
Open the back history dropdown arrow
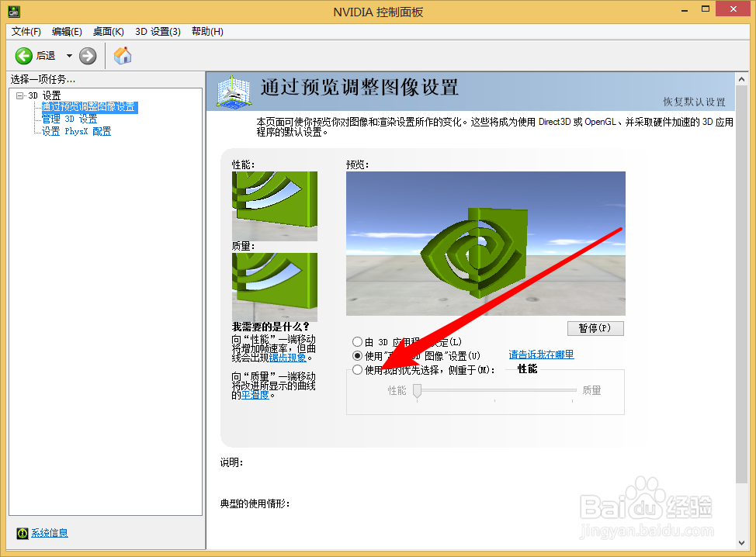coord(69,56)
